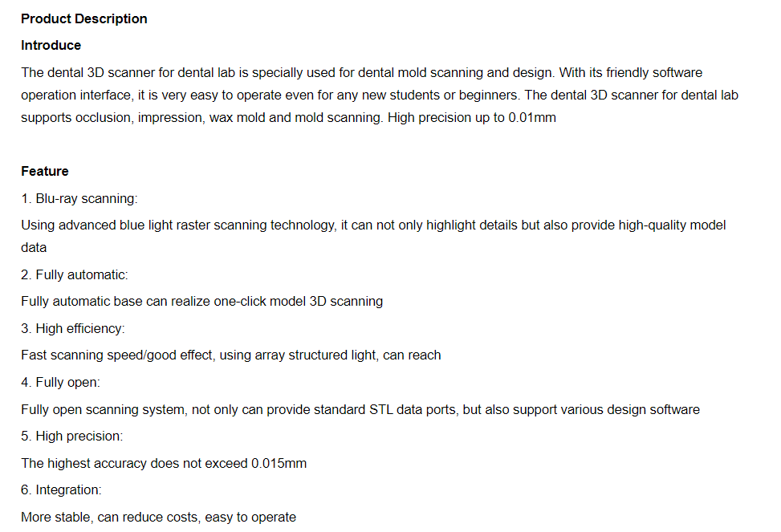Click the 'Fast scanning speed/good effect' sentence
Image resolution: width=781 pixels, height=532 pixels.
(x=230, y=355)
